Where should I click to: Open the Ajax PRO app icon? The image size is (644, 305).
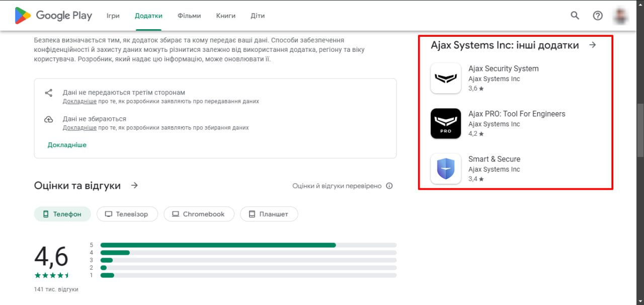click(446, 123)
